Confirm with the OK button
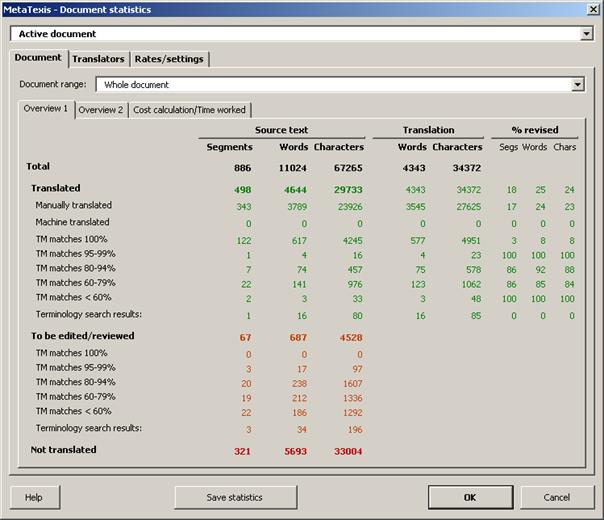The height and width of the screenshot is (520, 604). tap(470, 497)
